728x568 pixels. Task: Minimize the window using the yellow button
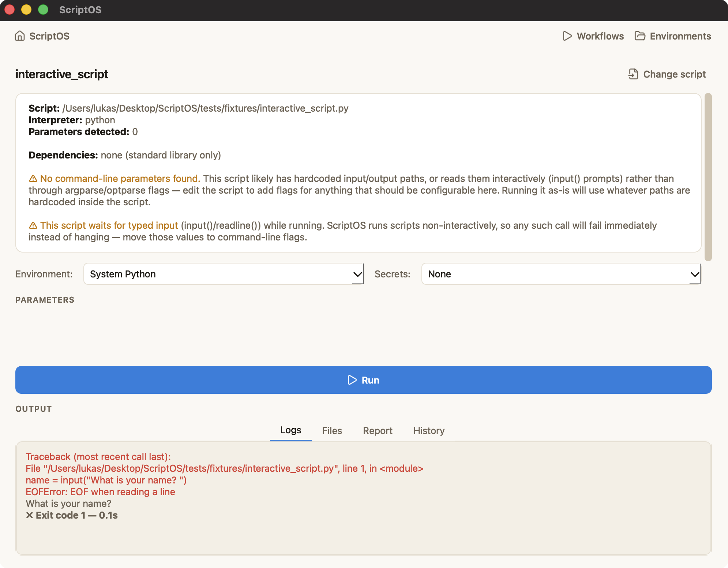[x=26, y=10]
